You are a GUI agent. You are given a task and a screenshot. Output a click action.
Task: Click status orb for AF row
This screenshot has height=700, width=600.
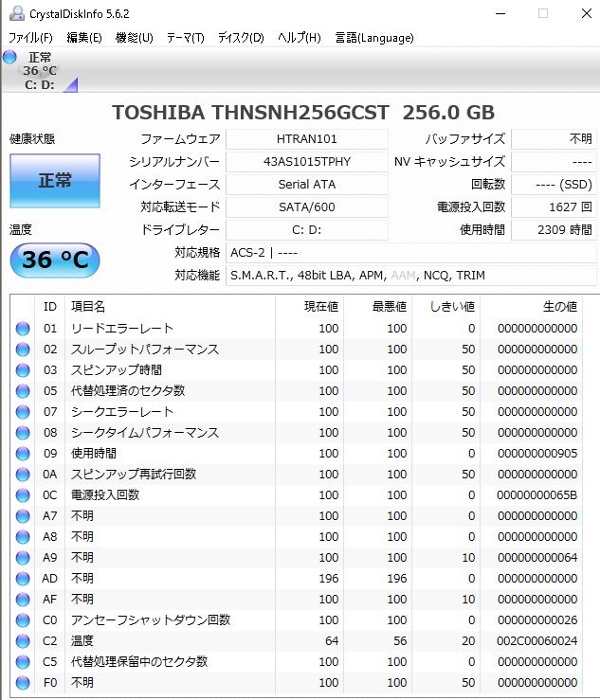[x=23, y=600]
